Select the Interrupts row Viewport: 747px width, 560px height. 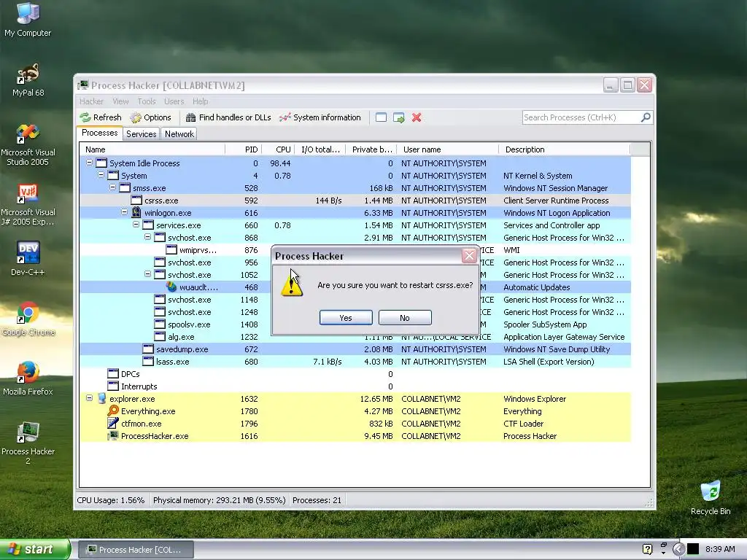(355, 386)
